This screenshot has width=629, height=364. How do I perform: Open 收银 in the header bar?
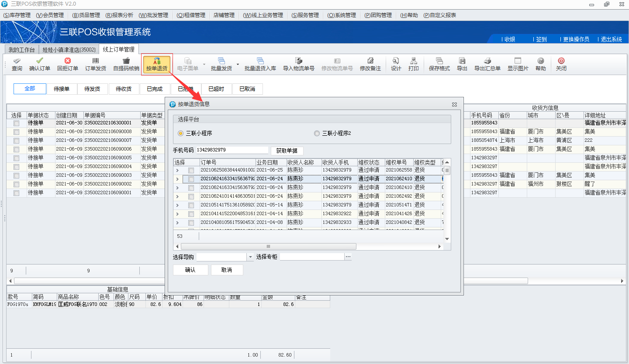pos(510,39)
